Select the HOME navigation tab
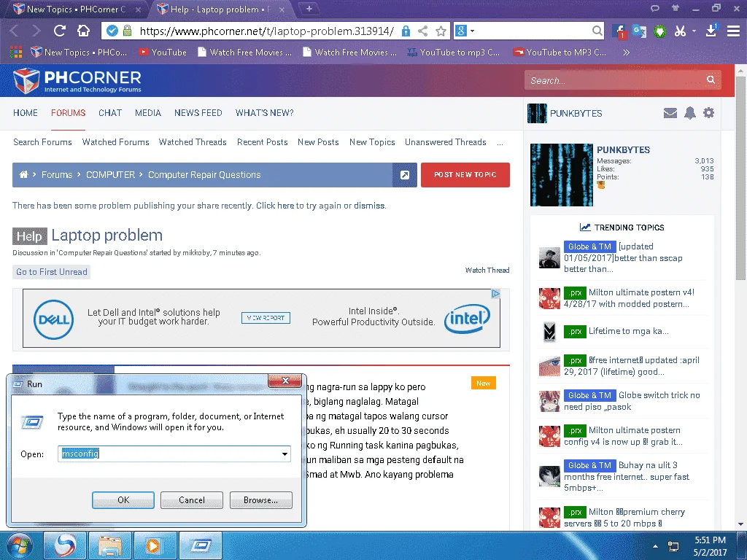The image size is (747, 560). pyautogui.click(x=26, y=113)
